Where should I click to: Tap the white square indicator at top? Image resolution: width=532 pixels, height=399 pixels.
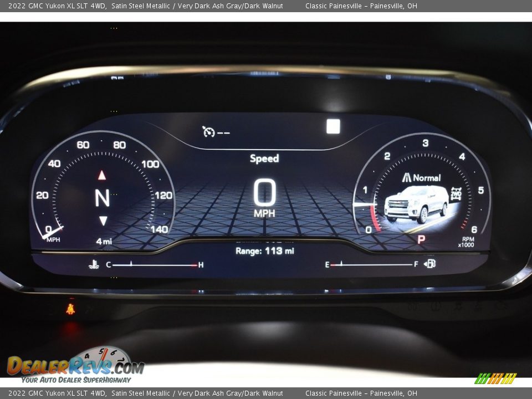(333, 126)
